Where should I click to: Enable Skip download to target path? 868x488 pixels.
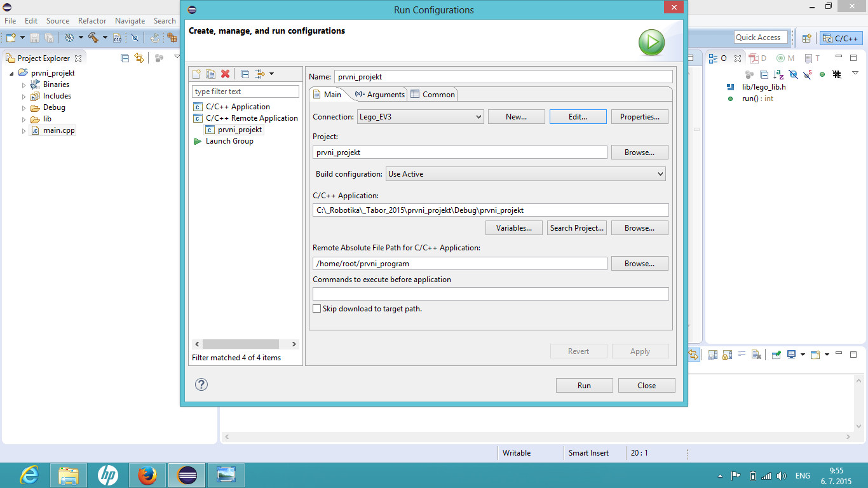[317, 309]
